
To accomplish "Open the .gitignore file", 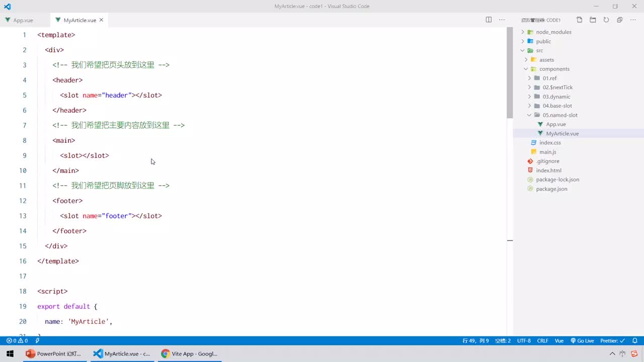I will [547, 161].
